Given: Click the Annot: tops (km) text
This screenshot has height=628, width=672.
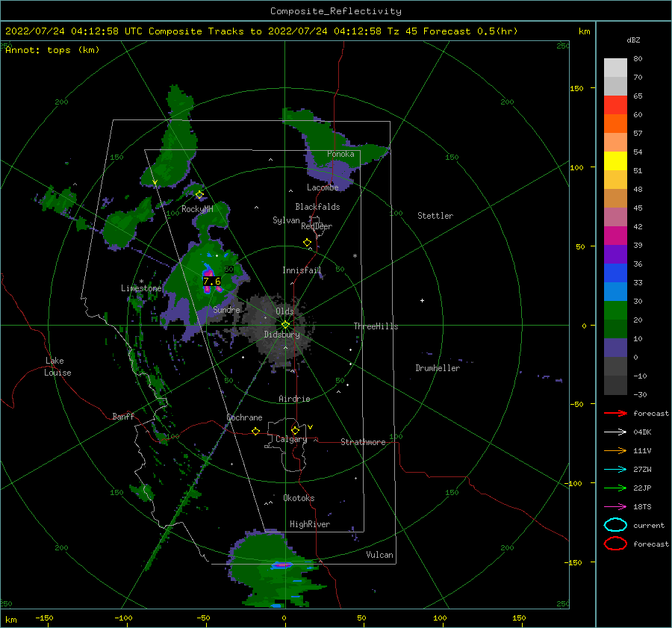Looking at the screenshot, I should click(x=52, y=50).
